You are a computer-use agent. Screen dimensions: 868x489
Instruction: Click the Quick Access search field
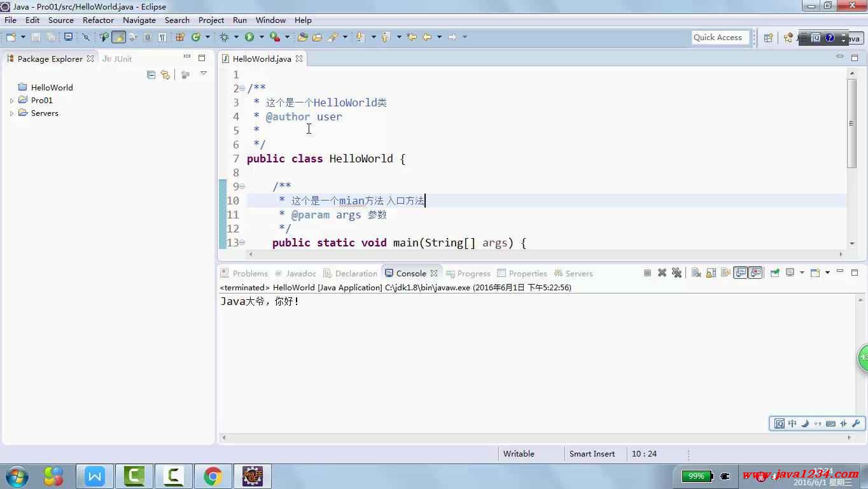tap(720, 38)
